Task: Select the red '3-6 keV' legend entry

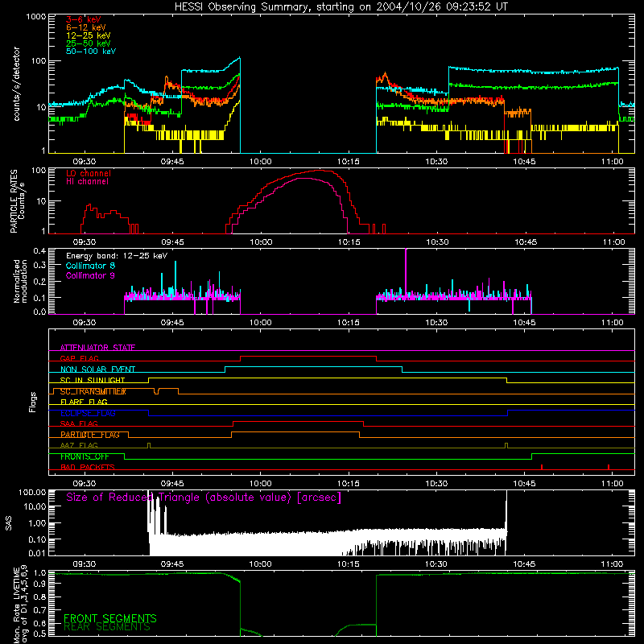Action: pos(84,19)
